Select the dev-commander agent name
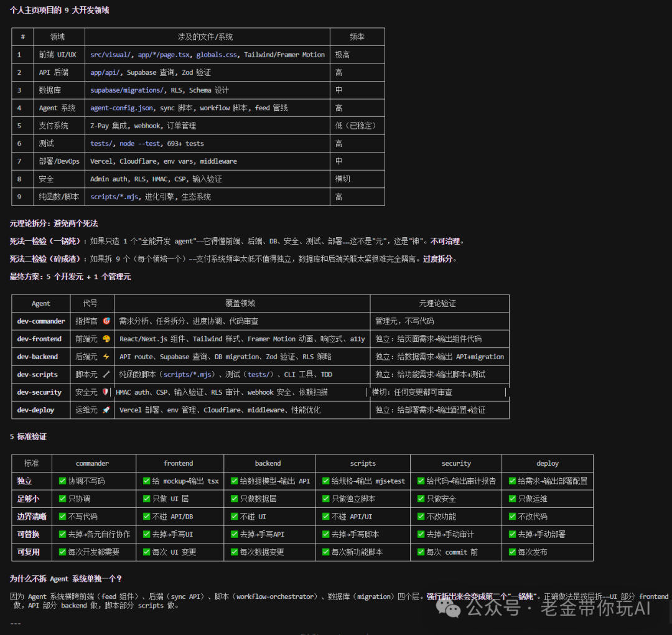Screen dimensions: 672x635 click(40, 321)
